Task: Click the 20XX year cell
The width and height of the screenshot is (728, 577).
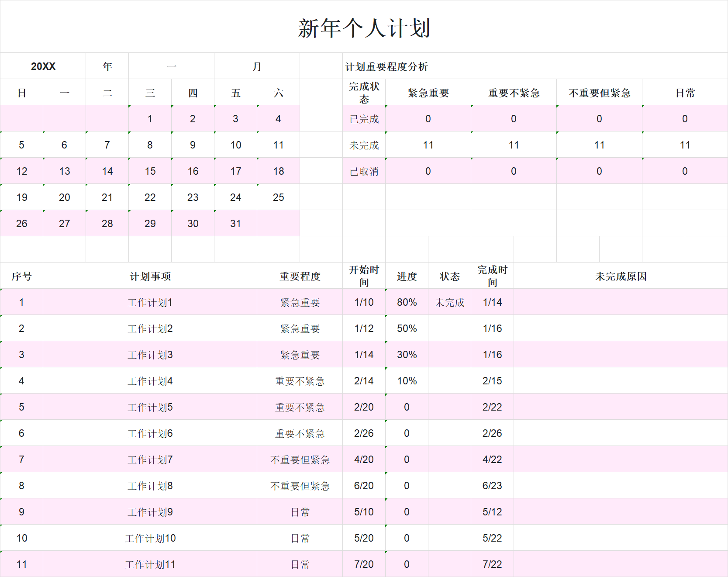Action: point(42,66)
